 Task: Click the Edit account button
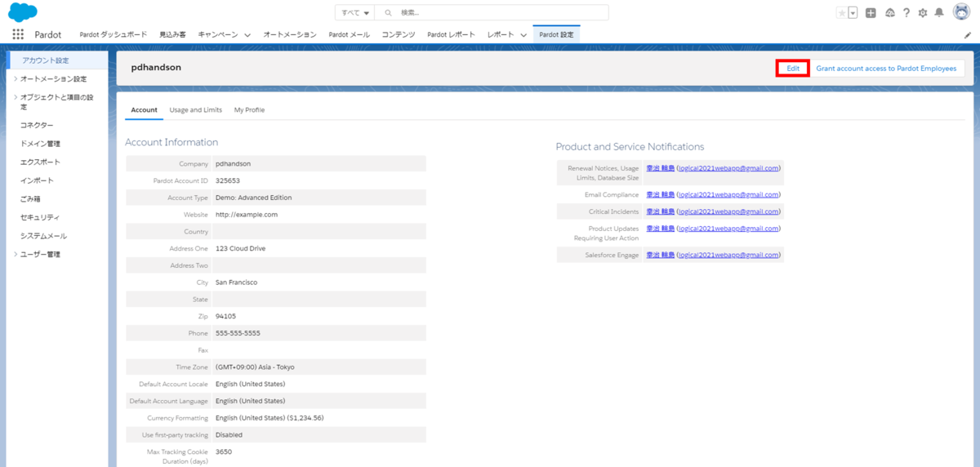792,69
